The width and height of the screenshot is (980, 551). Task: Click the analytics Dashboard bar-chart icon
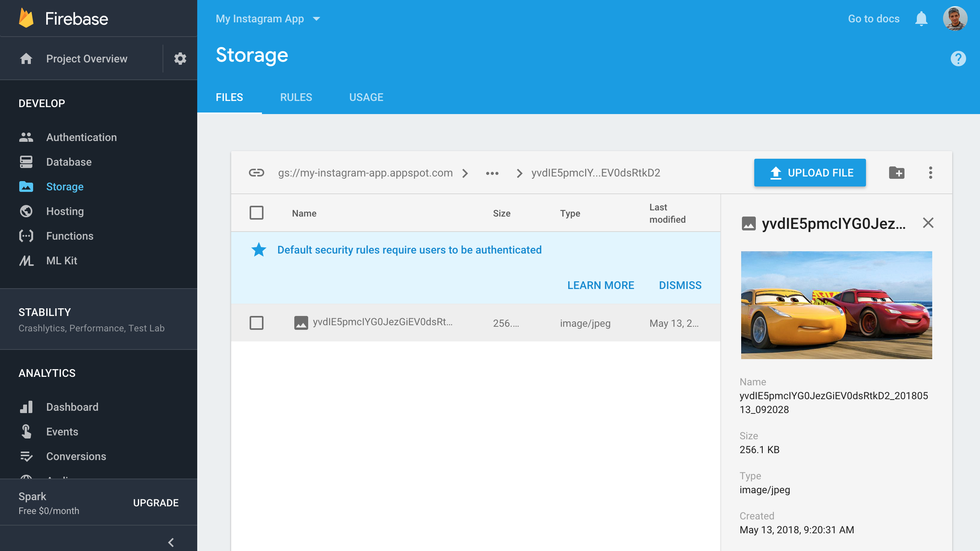(26, 407)
